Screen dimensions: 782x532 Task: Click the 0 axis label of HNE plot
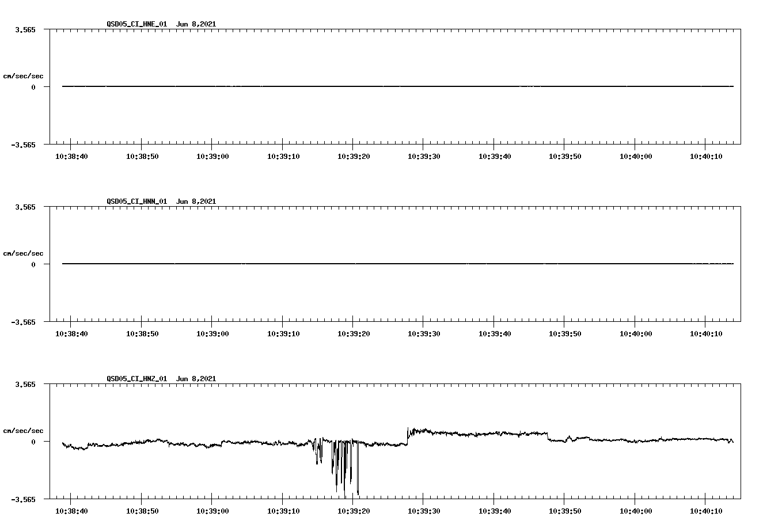coord(33,87)
